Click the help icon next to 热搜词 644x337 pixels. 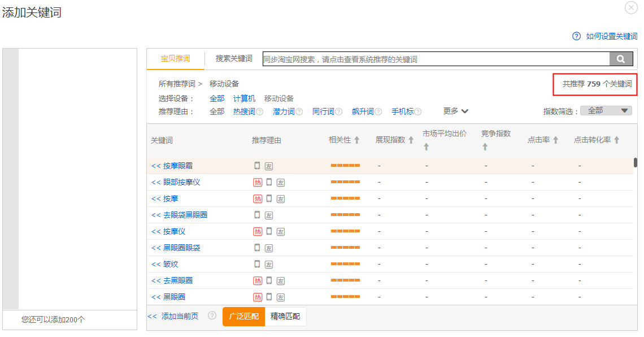coord(259,111)
